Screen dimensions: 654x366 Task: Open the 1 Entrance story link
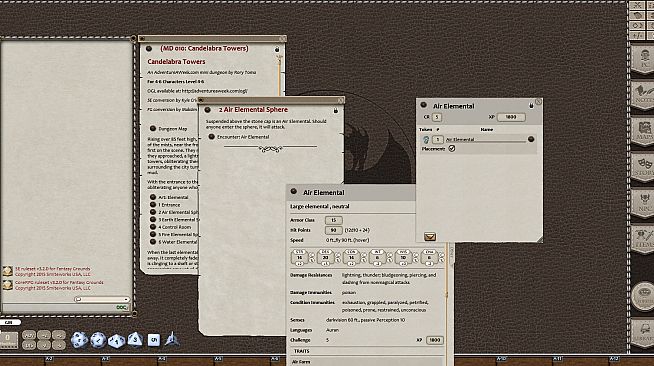pos(153,205)
